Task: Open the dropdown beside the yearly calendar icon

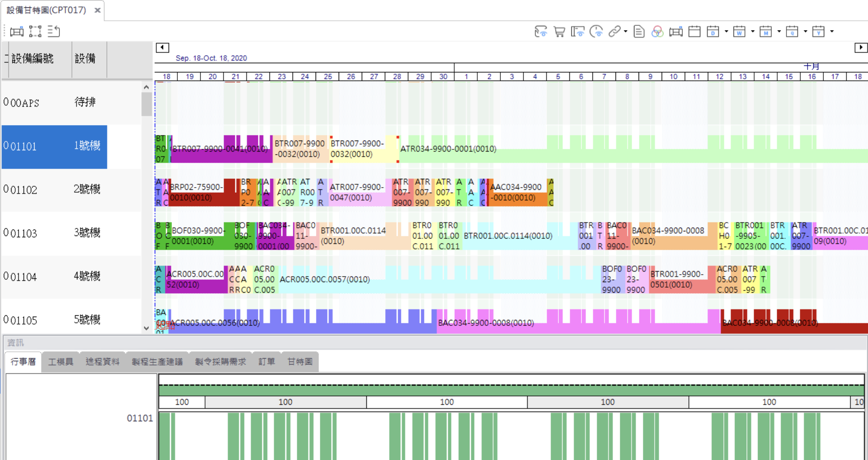Action: [x=832, y=31]
